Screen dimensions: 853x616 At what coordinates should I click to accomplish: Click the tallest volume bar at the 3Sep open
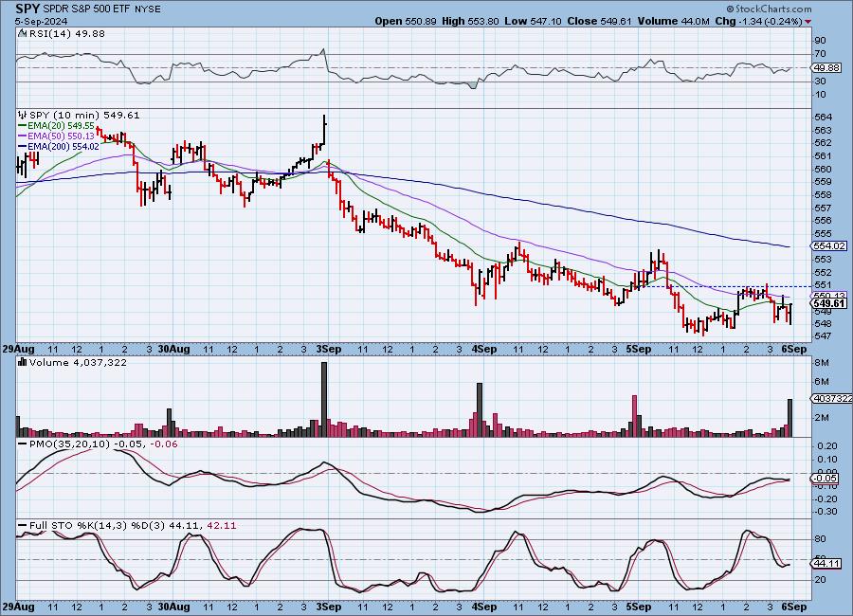(324, 399)
